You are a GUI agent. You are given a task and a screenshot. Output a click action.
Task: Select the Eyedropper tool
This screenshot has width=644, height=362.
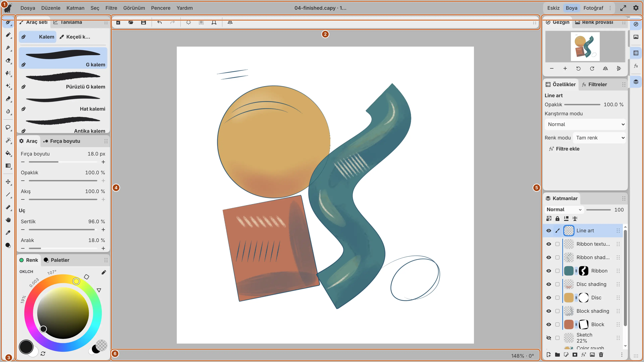8,233
